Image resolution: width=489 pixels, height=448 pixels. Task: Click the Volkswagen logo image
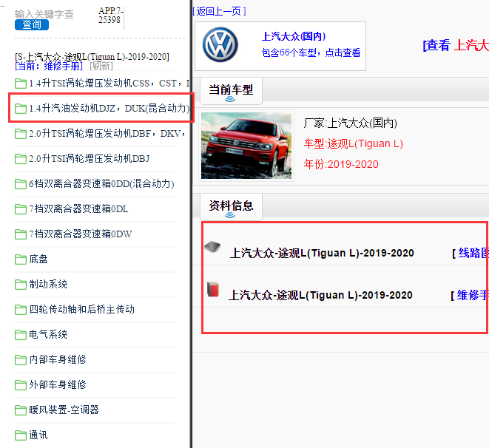220,45
